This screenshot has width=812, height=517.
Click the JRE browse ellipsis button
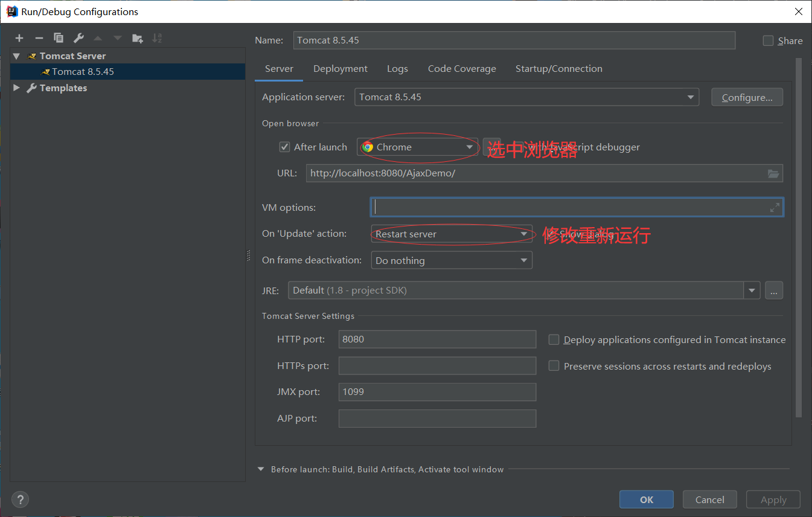(x=774, y=291)
